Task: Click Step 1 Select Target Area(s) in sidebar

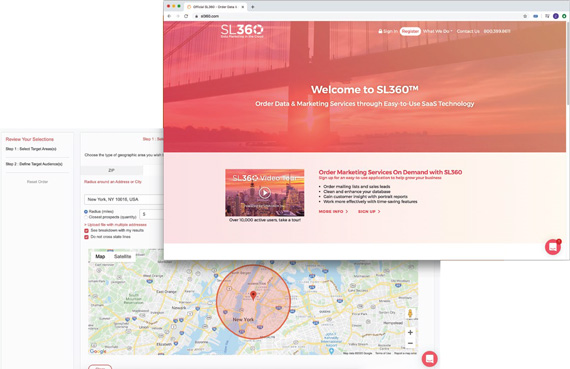Action: point(31,149)
